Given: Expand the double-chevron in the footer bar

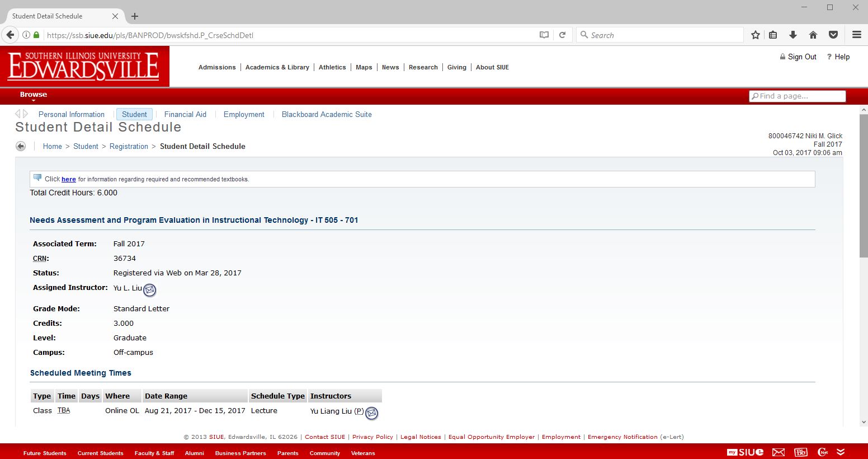Looking at the screenshot, I should pos(840,452).
